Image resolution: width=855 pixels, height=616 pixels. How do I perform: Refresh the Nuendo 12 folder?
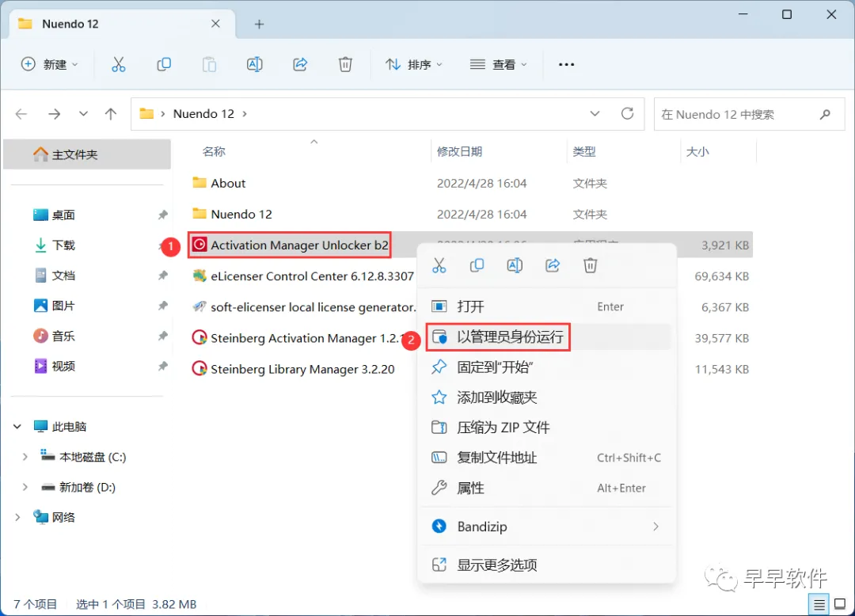tap(628, 113)
